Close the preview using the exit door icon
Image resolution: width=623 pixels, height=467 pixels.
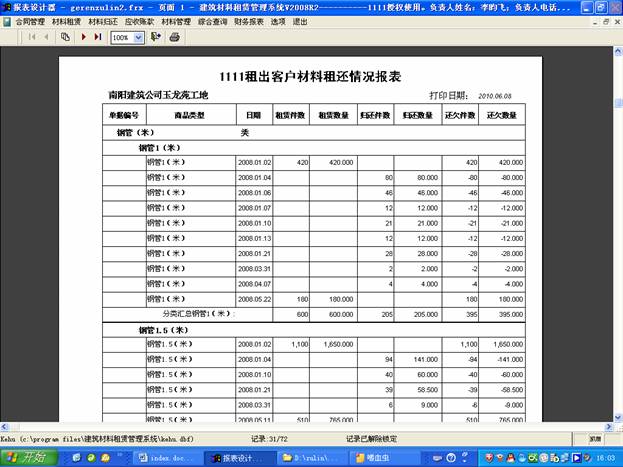(x=156, y=37)
